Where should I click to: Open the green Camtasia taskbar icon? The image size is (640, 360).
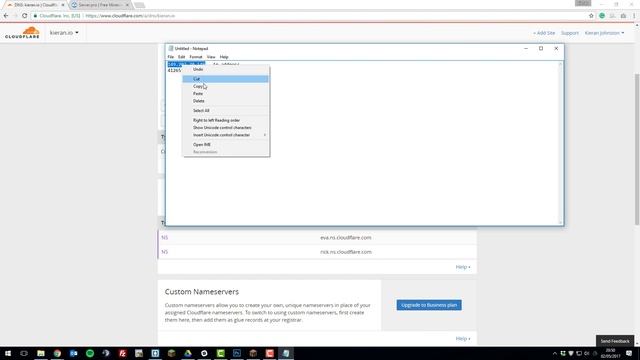point(220,353)
